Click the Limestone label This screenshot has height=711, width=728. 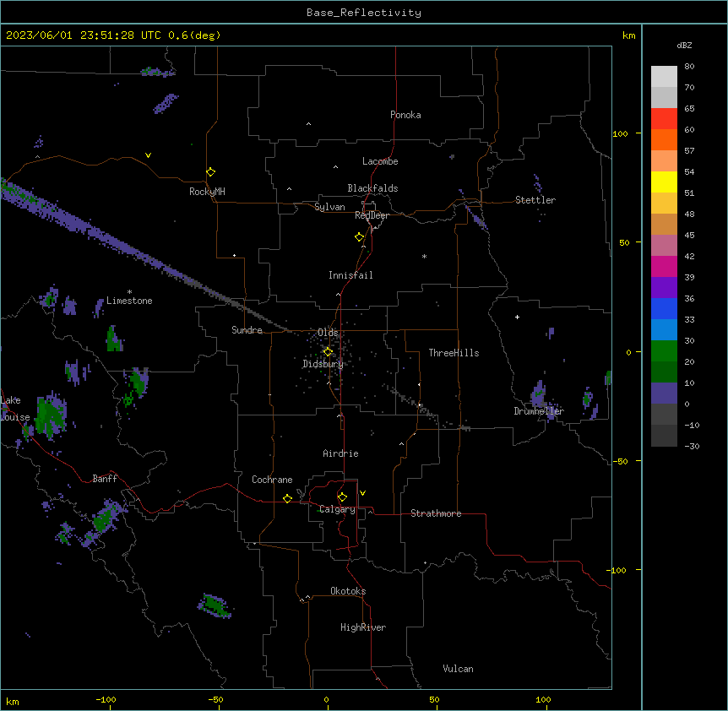[x=129, y=301]
